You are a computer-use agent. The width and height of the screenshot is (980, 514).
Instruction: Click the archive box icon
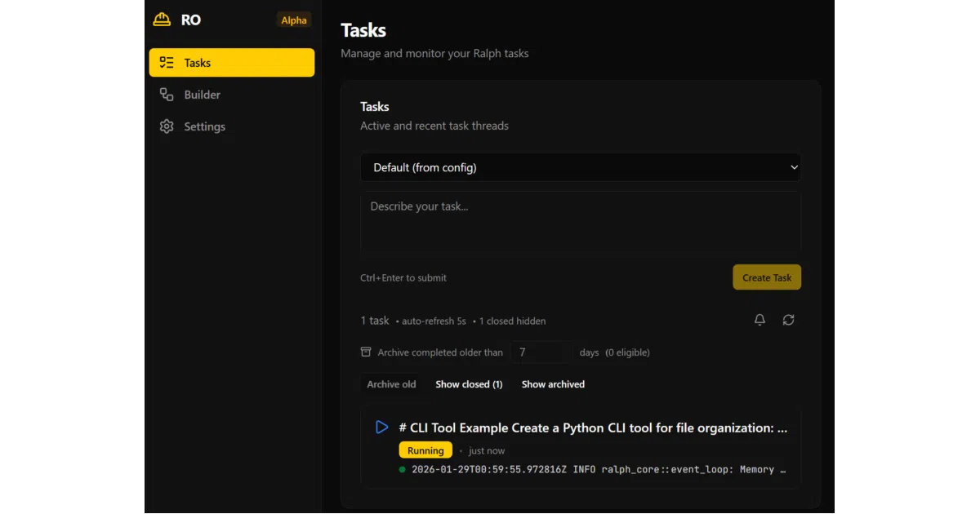coord(366,352)
